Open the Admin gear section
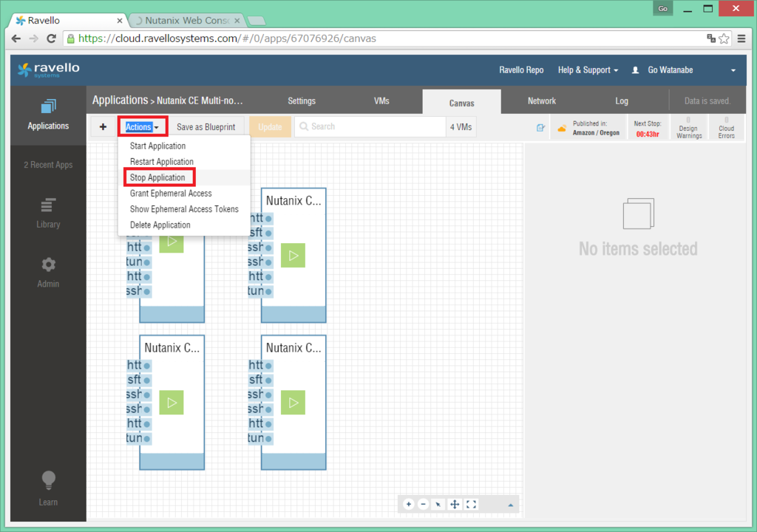757x532 pixels. click(x=48, y=273)
